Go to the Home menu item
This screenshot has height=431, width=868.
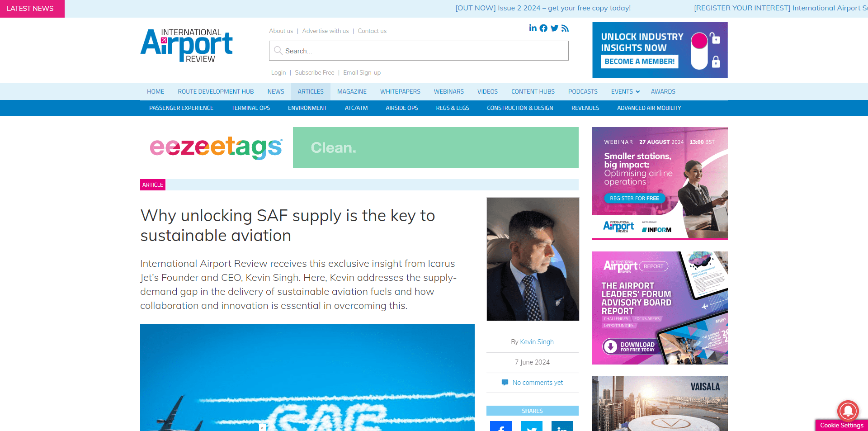156,91
